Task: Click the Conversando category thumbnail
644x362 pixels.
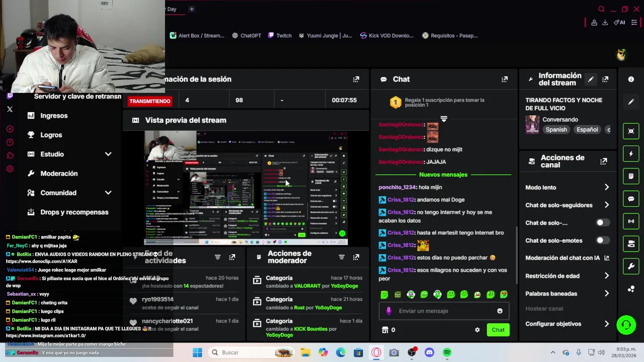Action: pos(532,124)
